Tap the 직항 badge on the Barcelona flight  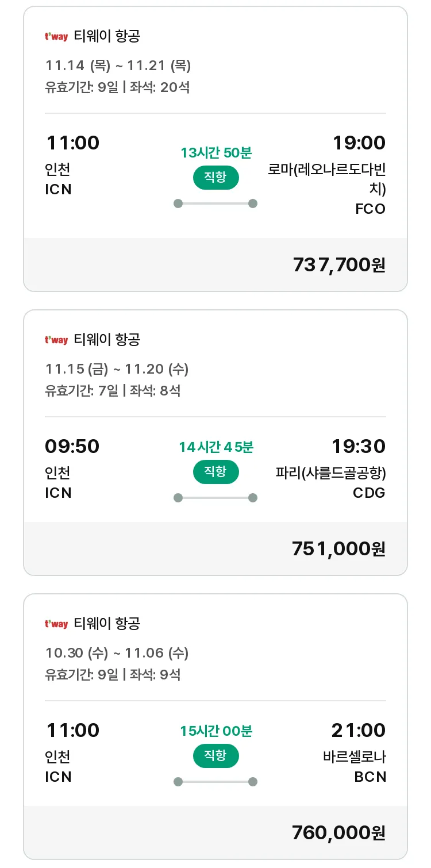pyautogui.click(x=215, y=756)
